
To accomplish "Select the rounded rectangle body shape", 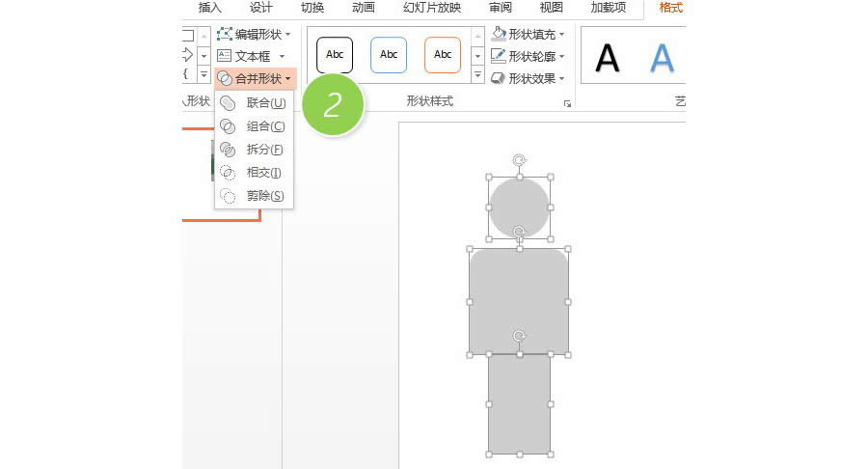I will [x=519, y=302].
